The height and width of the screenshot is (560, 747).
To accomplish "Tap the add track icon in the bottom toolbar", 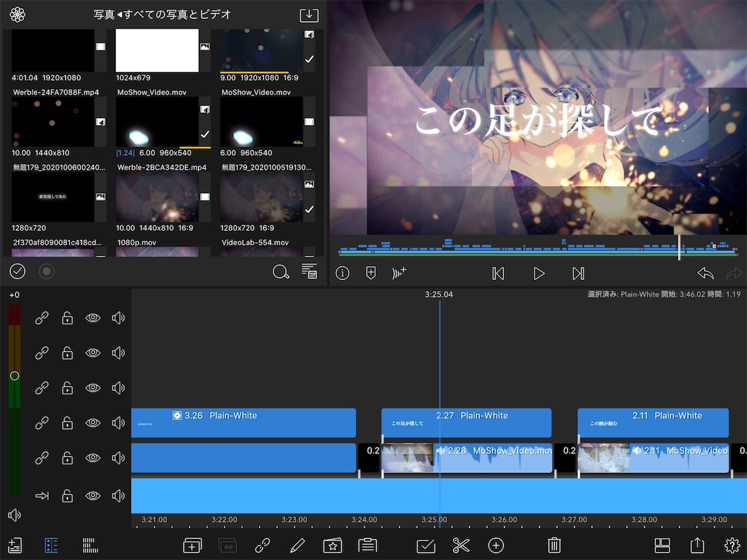I will click(15, 545).
